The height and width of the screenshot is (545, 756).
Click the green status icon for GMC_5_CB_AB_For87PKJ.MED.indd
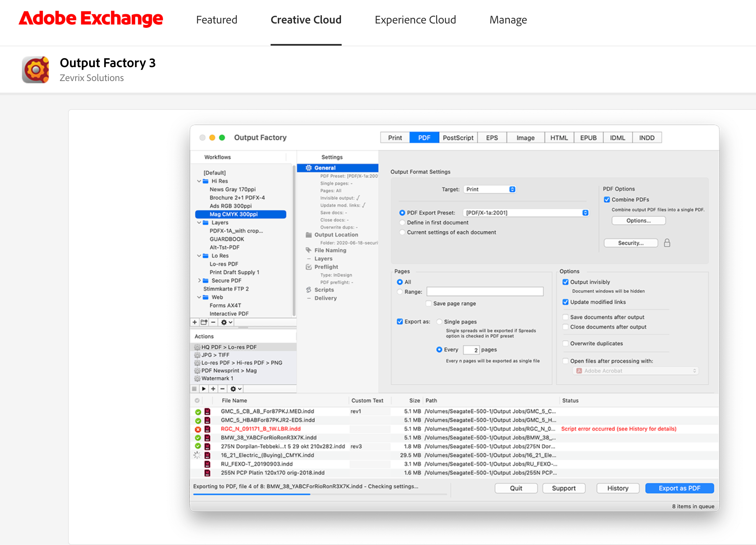coord(198,412)
